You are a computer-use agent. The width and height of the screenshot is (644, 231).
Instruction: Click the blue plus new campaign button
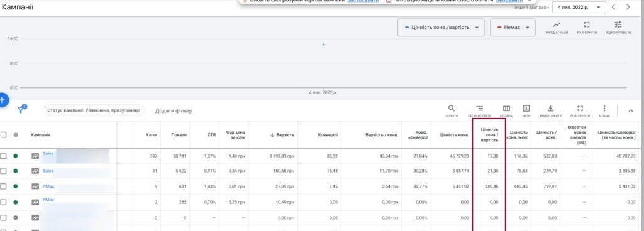pos(3,100)
